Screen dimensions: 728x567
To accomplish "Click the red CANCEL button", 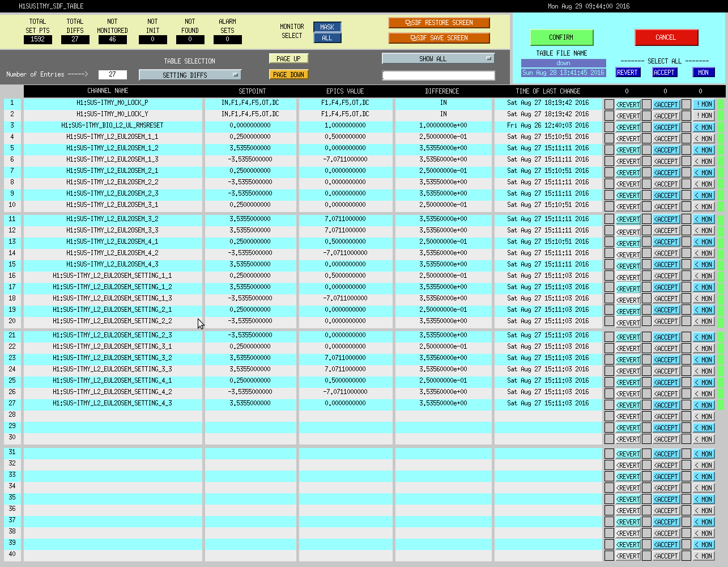I will coord(666,37).
